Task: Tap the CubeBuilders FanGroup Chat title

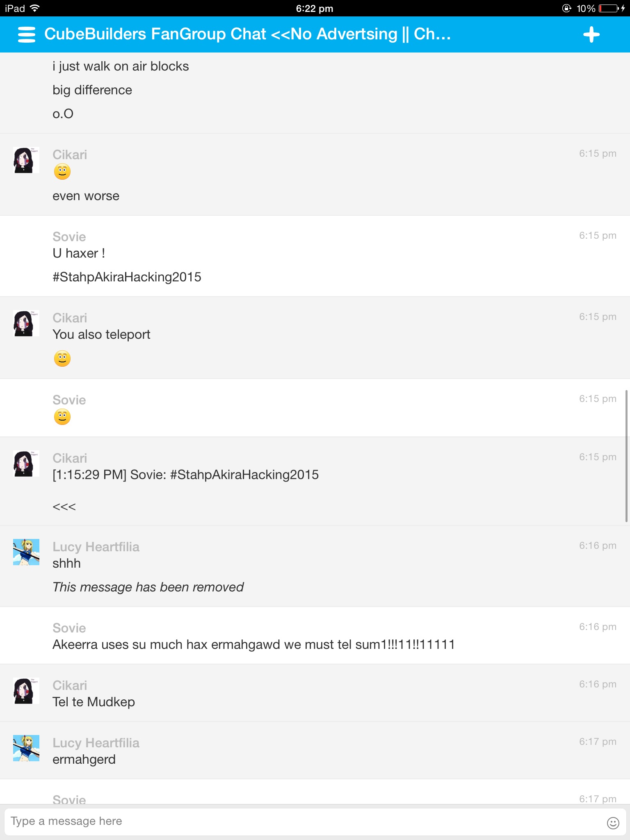Action: [x=247, y=34]
